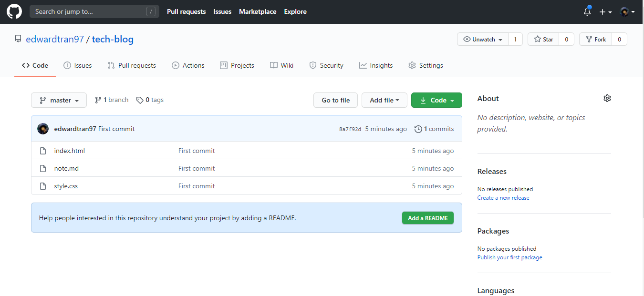Click the Add a README button
The width and height of the screenshot is (644, 296).
tap(428, 218)
